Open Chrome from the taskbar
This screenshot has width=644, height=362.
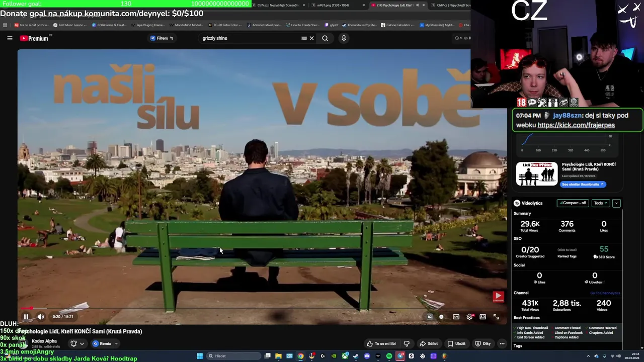[300, 356]
